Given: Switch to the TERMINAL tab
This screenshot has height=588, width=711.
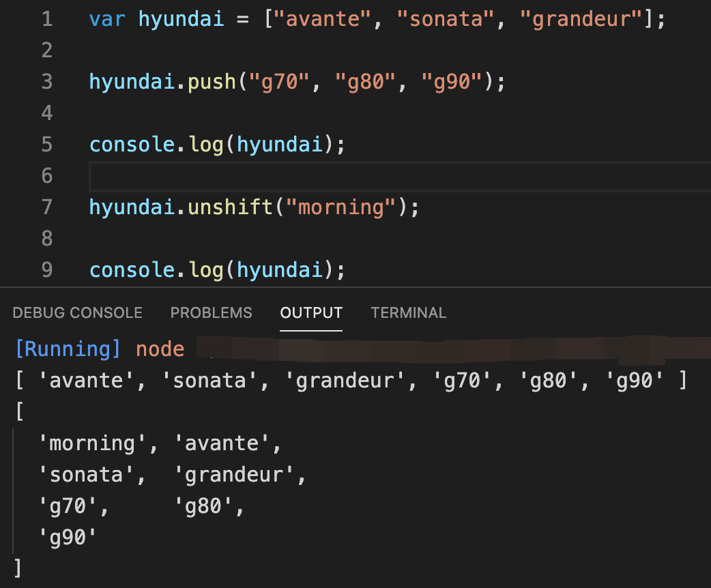Looking at the screenshot, I should coord(409,313).
